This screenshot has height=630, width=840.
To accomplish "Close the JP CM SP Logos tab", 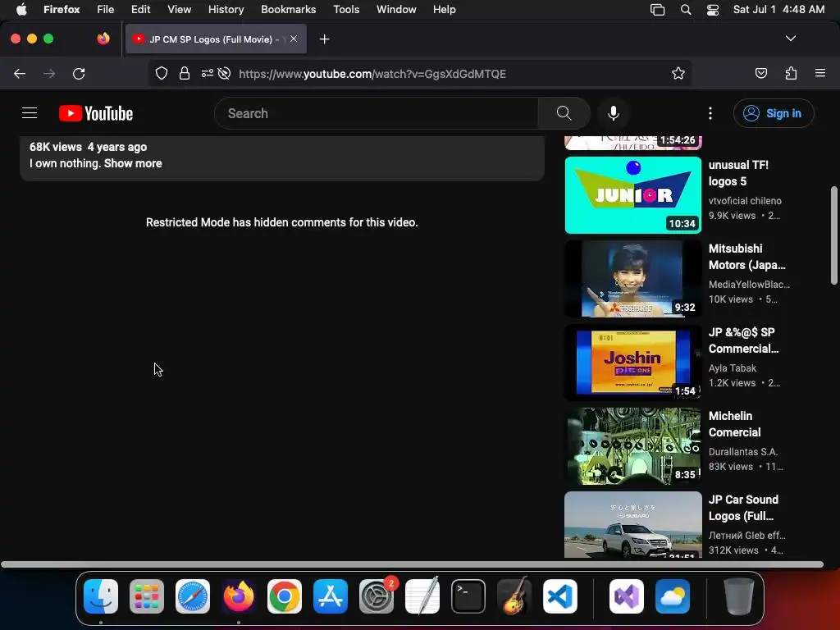I will (294, 39).
